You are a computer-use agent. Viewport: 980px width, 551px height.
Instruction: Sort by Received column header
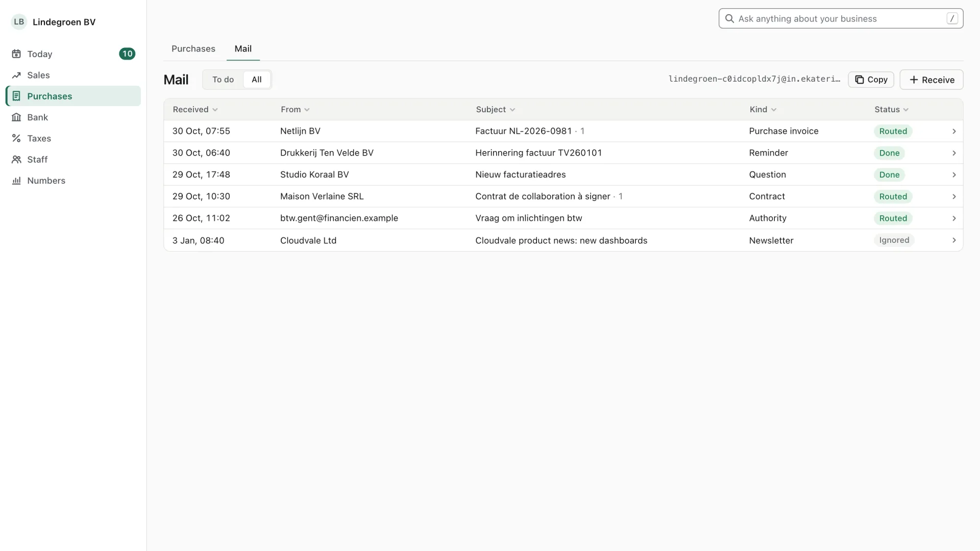click(x=195, y=110)
